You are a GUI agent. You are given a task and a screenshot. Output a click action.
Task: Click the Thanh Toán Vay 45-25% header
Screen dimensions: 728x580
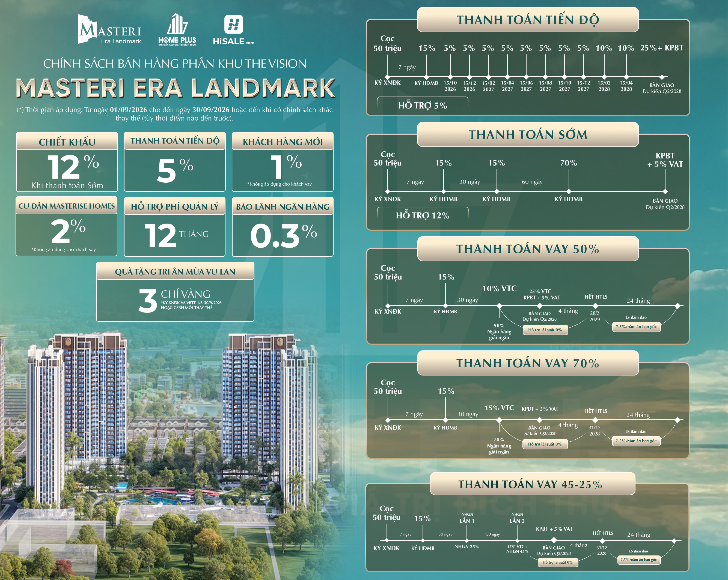pos(533,484)
